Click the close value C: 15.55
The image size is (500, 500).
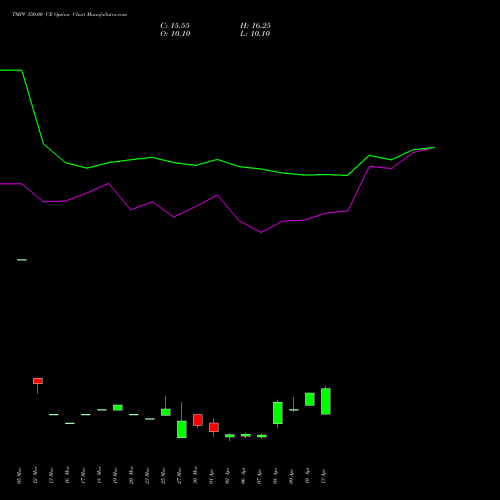click(175, 26)
